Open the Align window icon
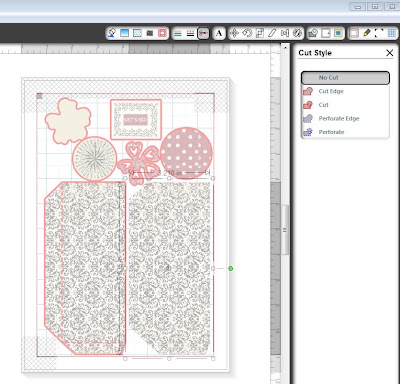 point(285,33)
